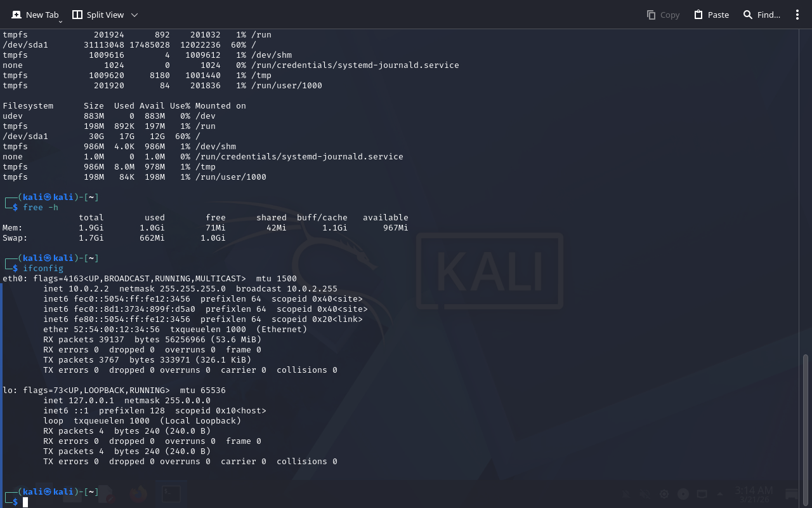Open Find search with magnifier icon
The width and height of the screenshot is (812, 508).
tap(761, 15)
